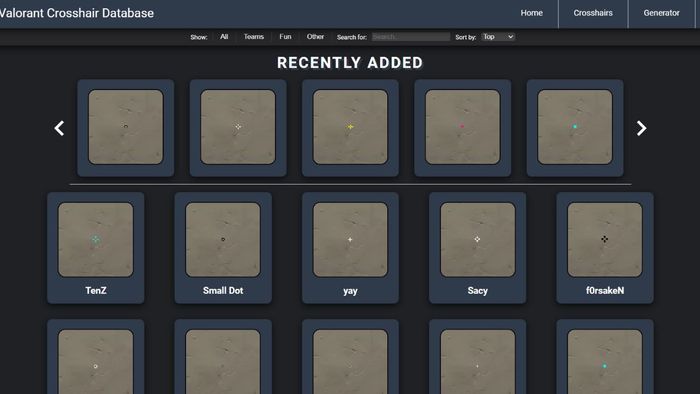This screenshot has width=700, height=394.
Task: Show All crosshairs filter
Action: [224, 37]
